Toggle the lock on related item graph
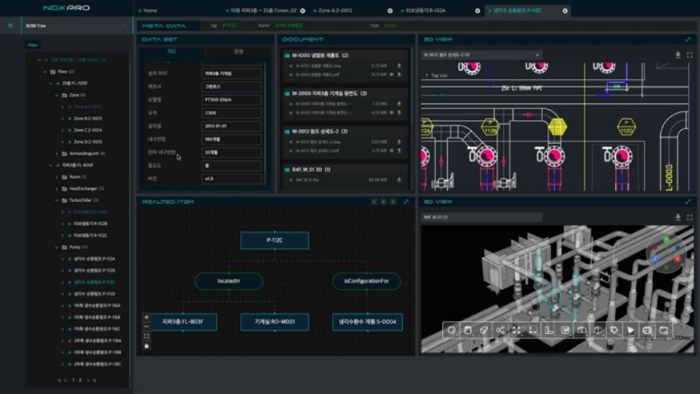This screenshot has width=700, height=394. point(146,346)
